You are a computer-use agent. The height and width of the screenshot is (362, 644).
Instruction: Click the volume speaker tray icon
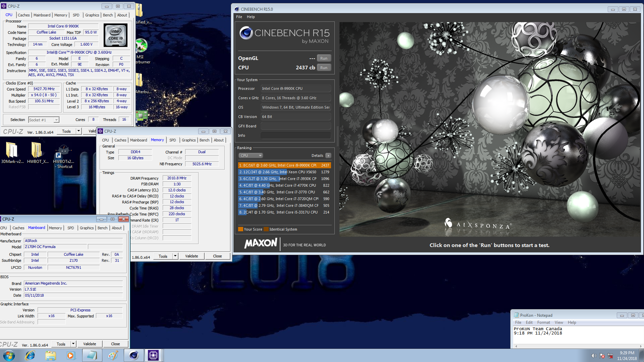click(x=594, y=356)
